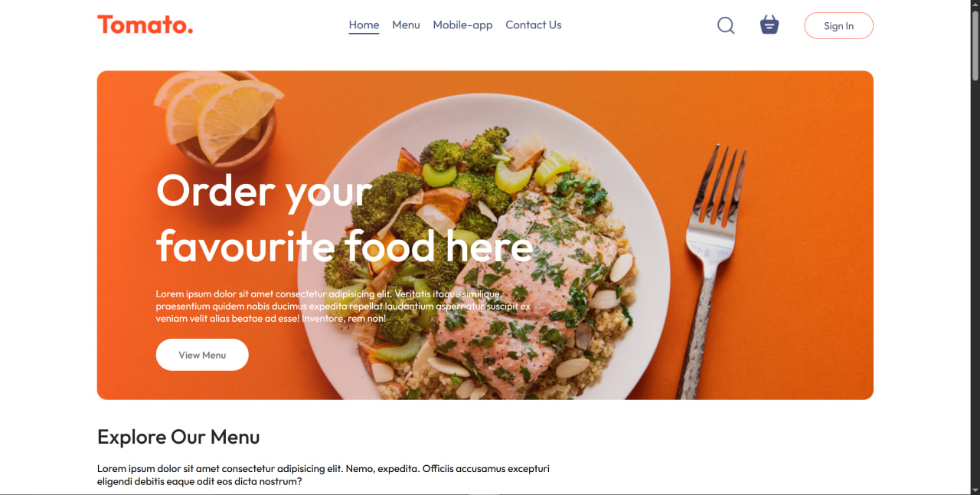Click the salmon fillet on the plate
This screenshot has height=495, width=980.
coord(505,291)
